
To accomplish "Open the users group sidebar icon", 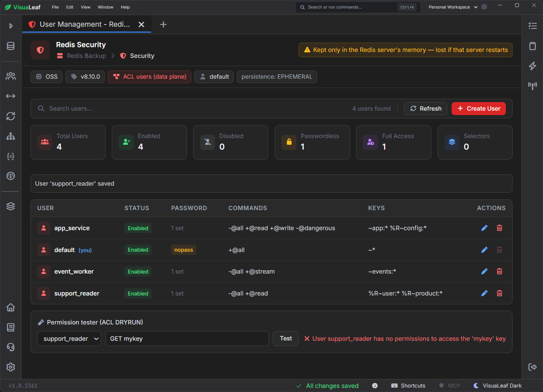I will (11, 76).
